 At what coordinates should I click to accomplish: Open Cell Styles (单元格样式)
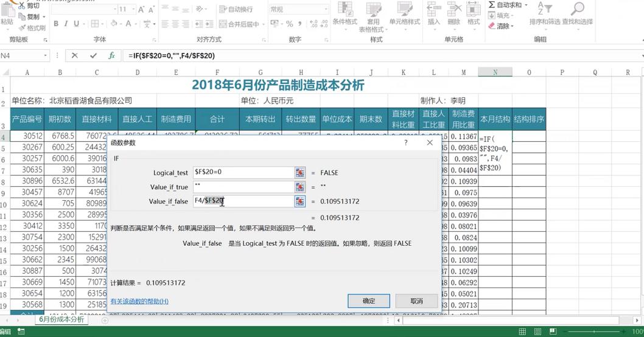(x=405, y=13)
